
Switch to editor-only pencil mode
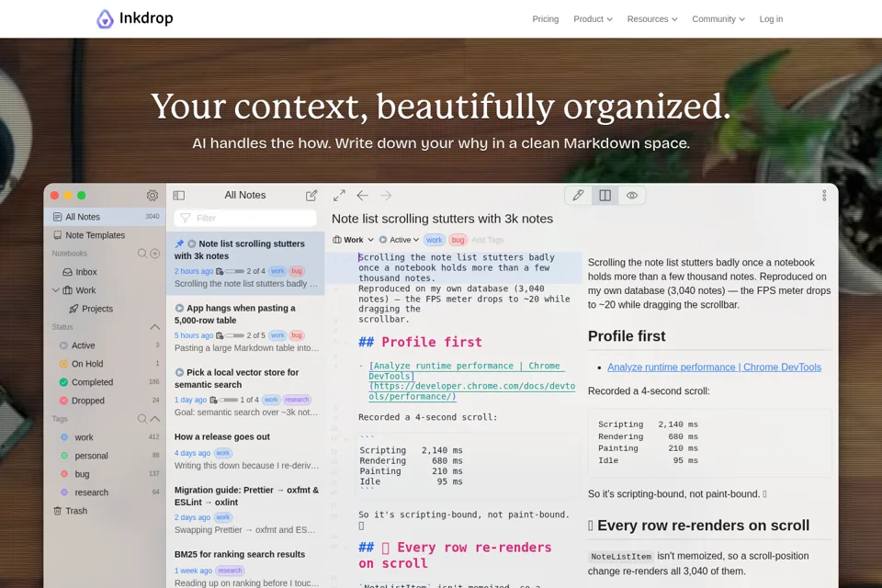tap(578, 196)
